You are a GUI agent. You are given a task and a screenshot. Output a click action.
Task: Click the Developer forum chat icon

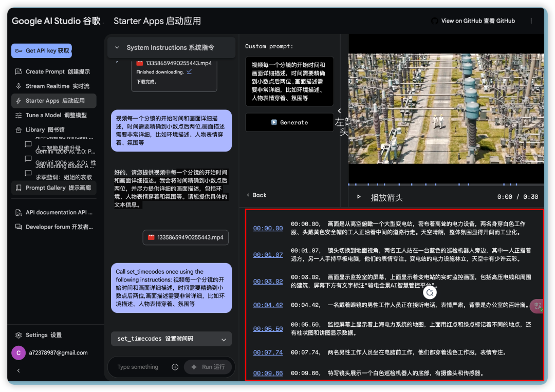[x=18, y=227]
